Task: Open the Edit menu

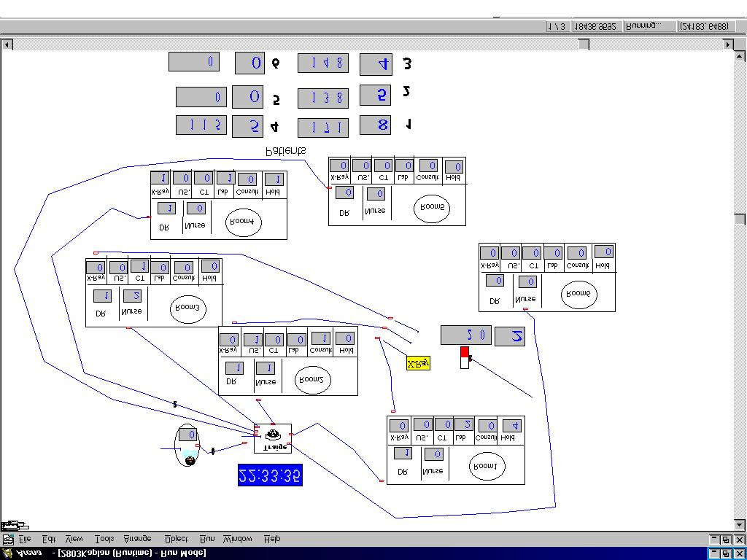Action: point(49,539)
